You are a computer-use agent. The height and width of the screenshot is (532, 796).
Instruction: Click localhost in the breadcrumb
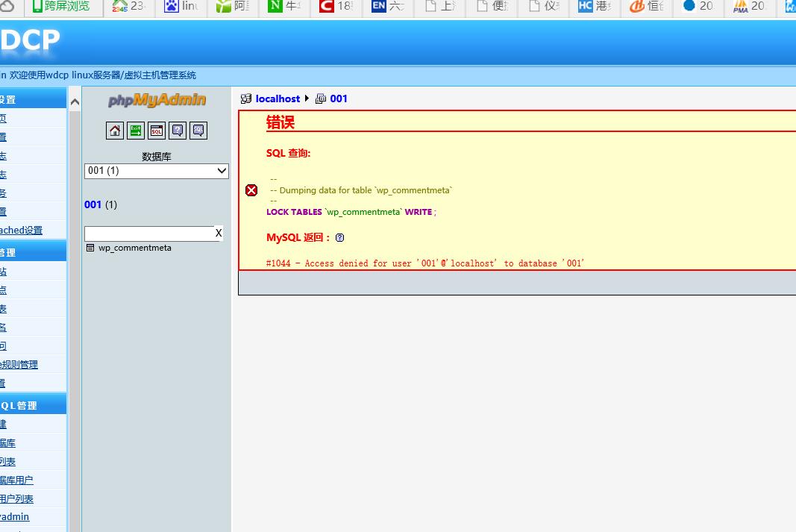coord(278,98)
